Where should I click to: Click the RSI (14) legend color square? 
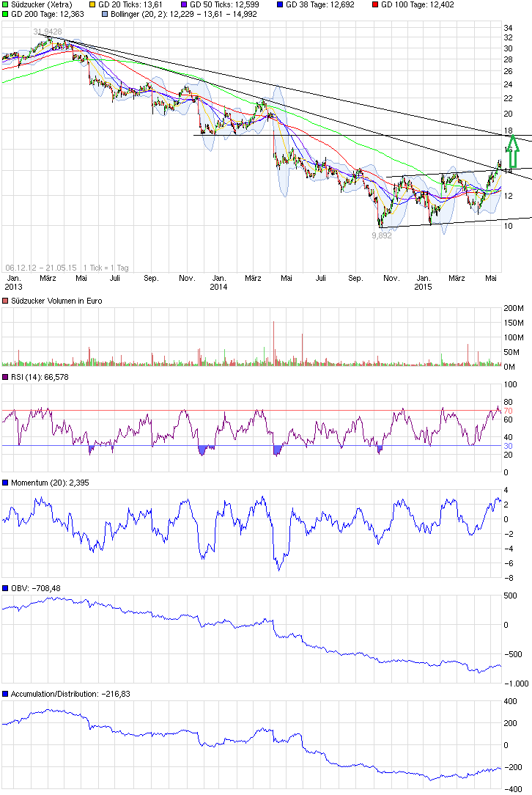pos(6,377)
